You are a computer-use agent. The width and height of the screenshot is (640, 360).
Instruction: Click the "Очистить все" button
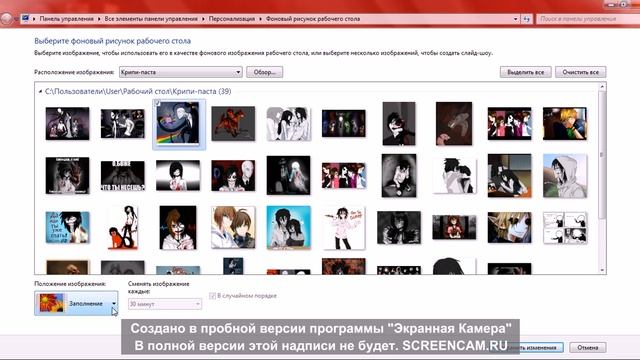click(x=580, y=72)
